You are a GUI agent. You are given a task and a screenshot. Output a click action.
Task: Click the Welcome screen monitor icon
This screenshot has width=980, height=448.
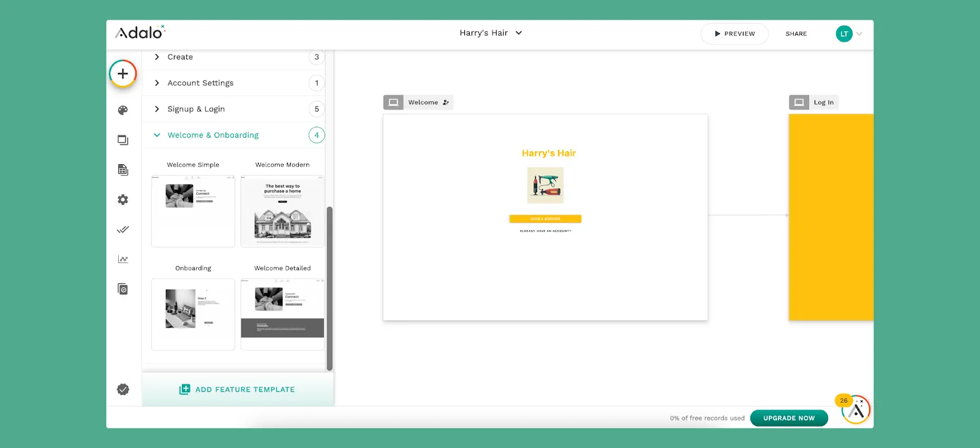393,102
